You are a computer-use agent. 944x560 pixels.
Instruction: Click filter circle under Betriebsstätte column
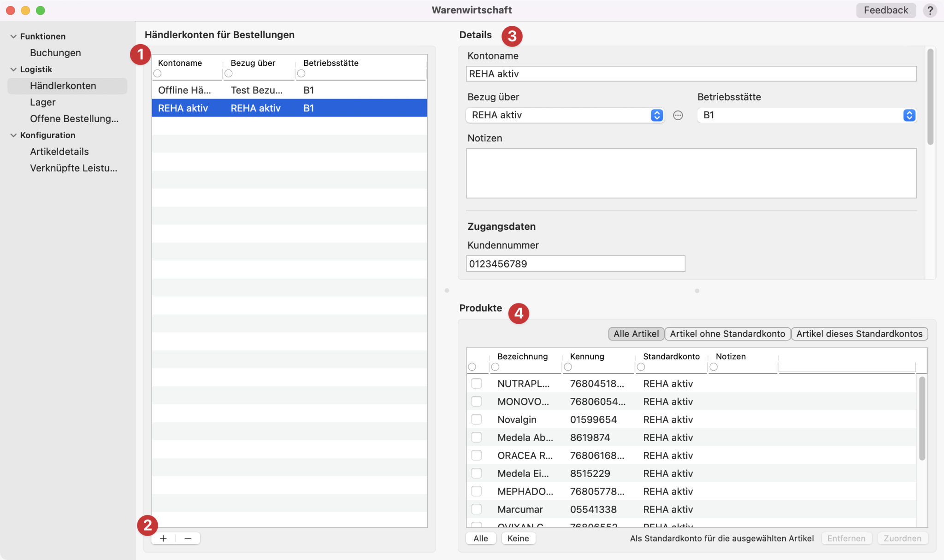[301, 74]
